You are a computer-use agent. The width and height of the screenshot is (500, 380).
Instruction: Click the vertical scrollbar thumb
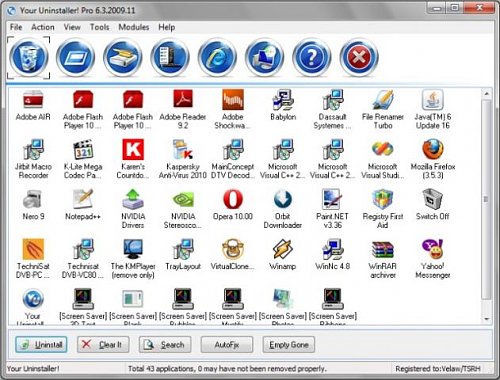click(487, 199)
